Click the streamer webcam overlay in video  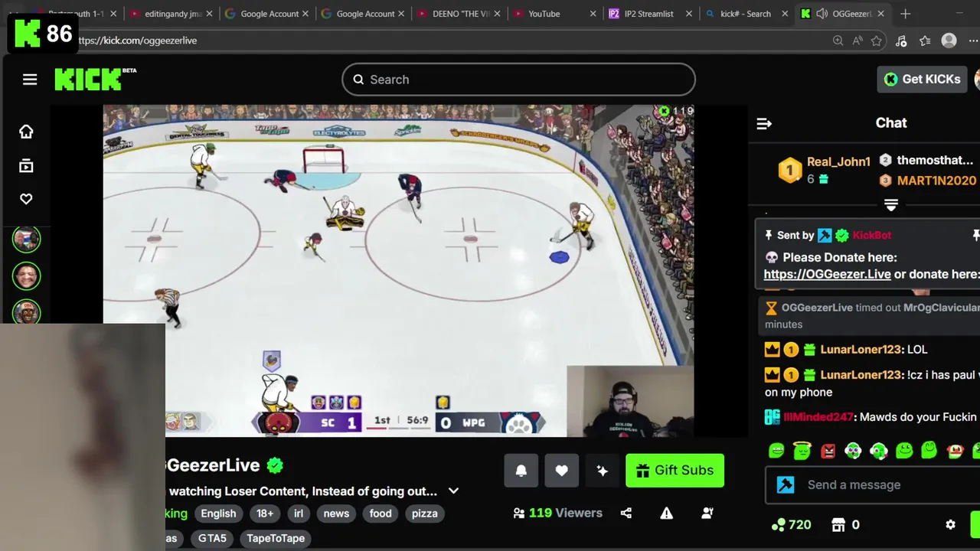tap(630, 402)
